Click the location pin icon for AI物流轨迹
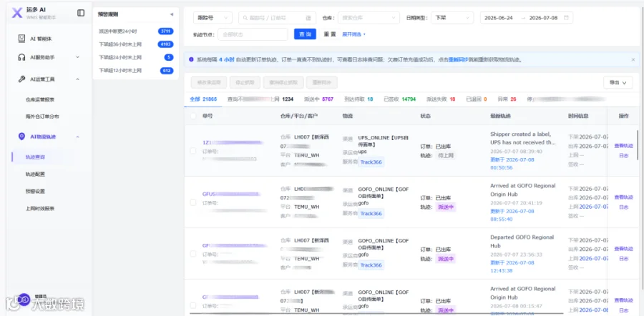Screen dimensions: 644x316 [x=21, y=137]
